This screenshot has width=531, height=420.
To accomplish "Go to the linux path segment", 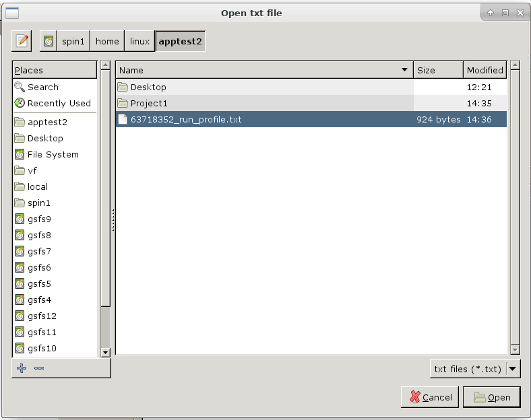I will pyautogui.click(x=139, y=41).
